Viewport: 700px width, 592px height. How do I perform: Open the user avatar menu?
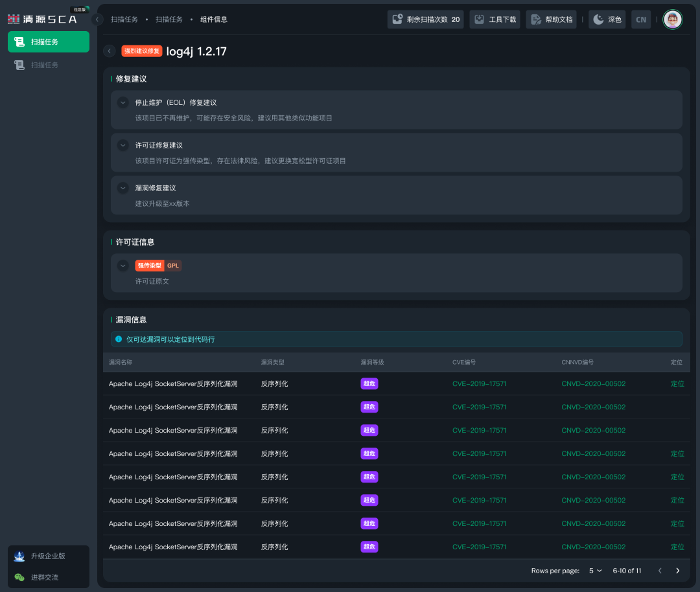672,19
